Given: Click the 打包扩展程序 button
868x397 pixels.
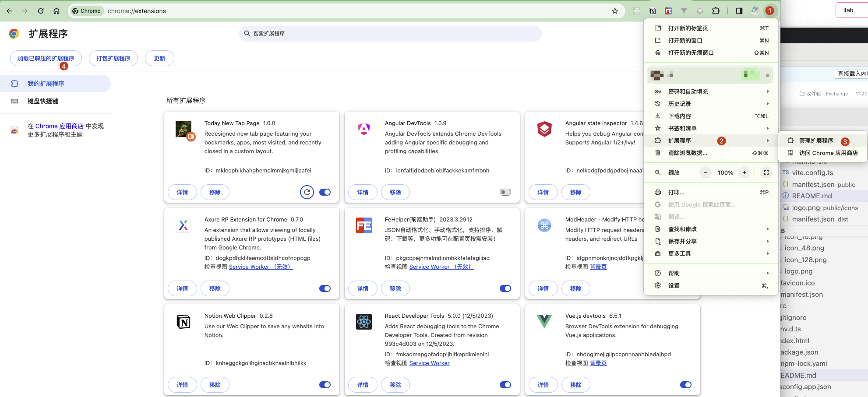Looking at the screenshot, I should click(113, 58).
